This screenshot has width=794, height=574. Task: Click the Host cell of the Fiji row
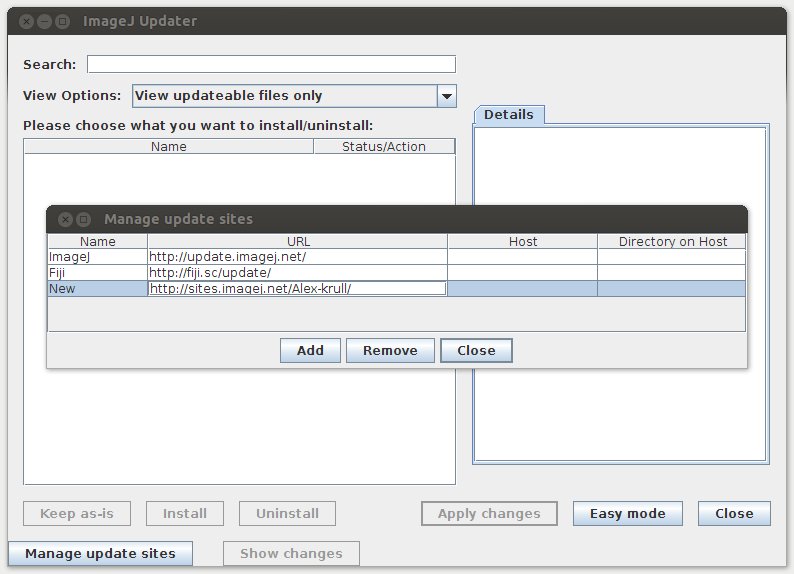click(523, 273)
